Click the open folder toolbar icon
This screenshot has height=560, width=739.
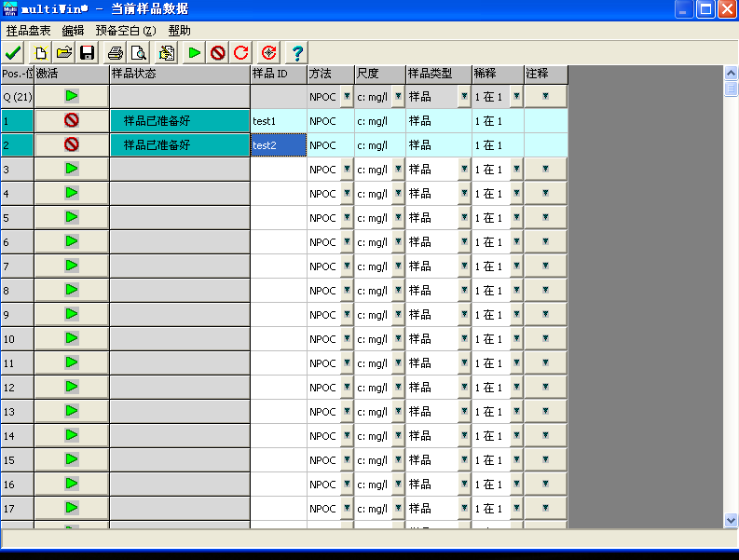coord(63,52)
